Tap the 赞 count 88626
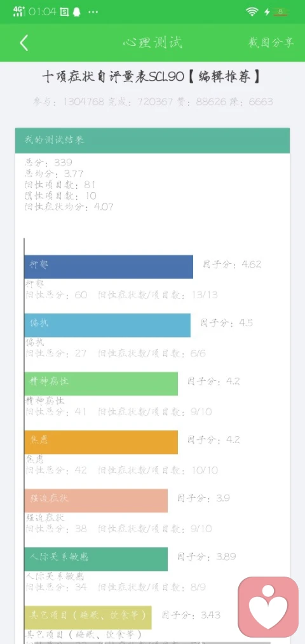The width and height of the screenshot is (305, 644). (215, 102)
